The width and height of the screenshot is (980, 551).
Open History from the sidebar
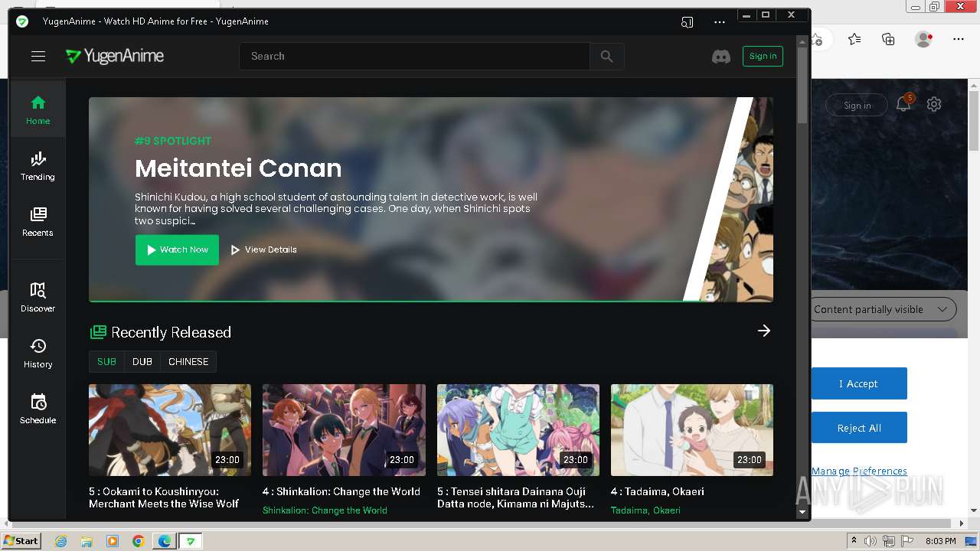coord(38,353)
